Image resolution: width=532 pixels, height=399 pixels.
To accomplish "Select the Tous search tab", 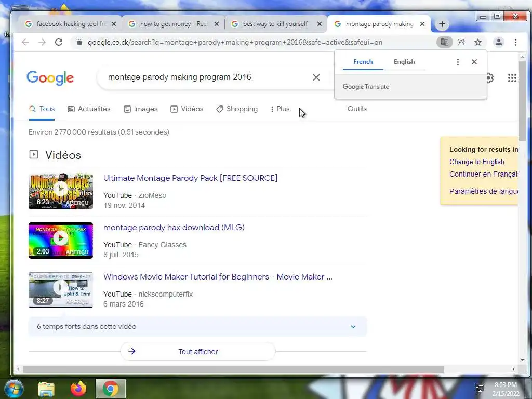I will coord(42,109).
